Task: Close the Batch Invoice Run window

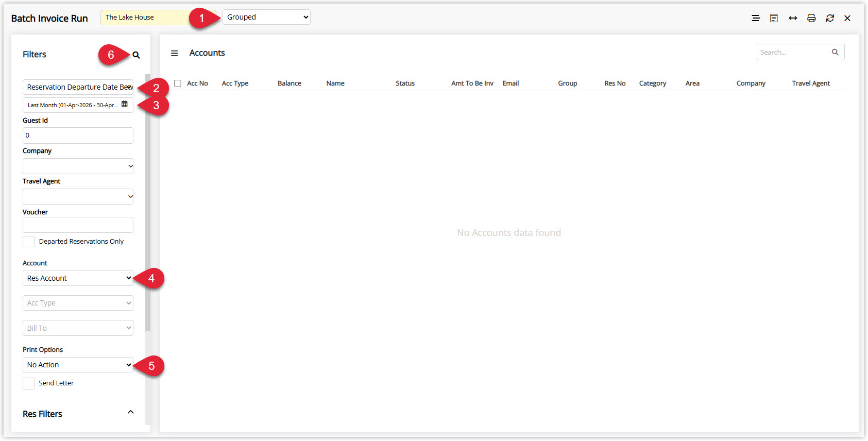Action: [x=847, y=18]
